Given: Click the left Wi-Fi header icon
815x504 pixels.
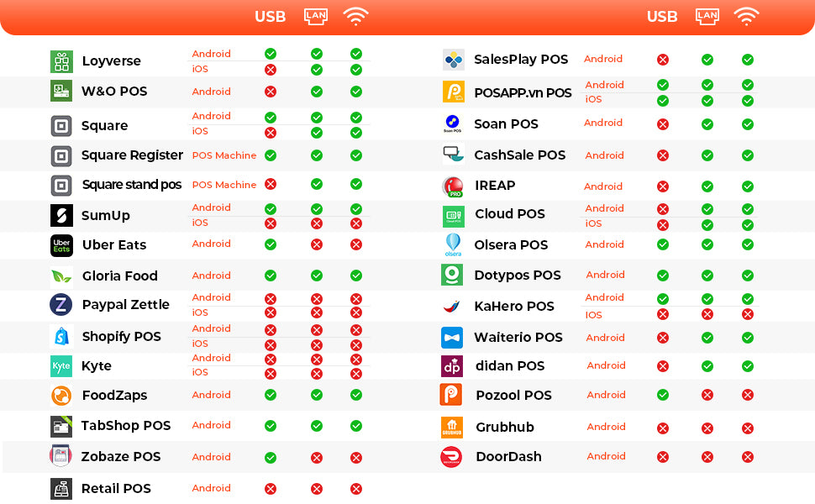Looking at the screenshot, I should [356, 16].
